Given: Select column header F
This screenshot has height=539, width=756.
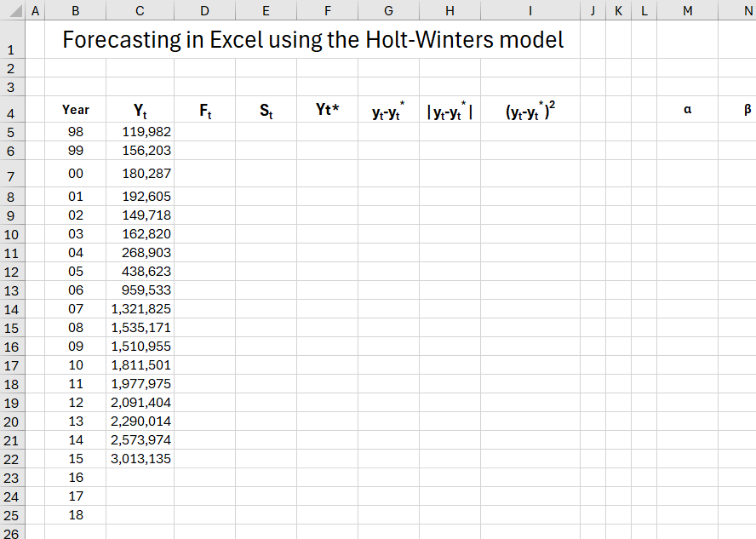Looking at the screenshot, I should (x=327, y=10).
